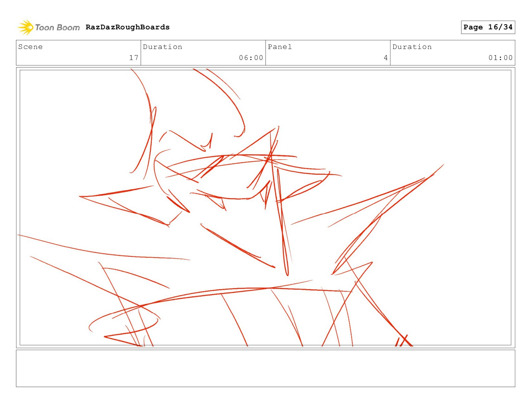Select panel number 4
This screenshot has height=411, width=532.
(386, 58)
